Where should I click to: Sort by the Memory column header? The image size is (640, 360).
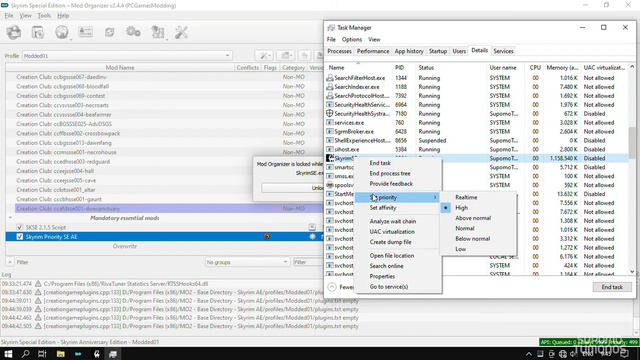pos(562,68)
